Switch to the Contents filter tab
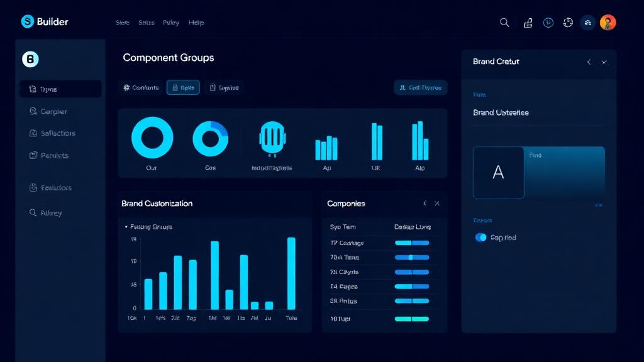Viewport: 644px width, 362px height. pyautogui.click(x=140, y=87)
